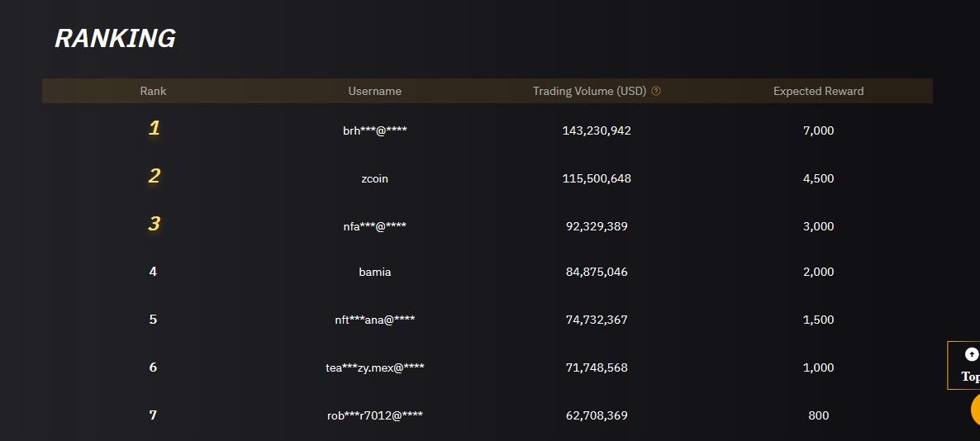Select the zcoin username

tap(374, 178)
